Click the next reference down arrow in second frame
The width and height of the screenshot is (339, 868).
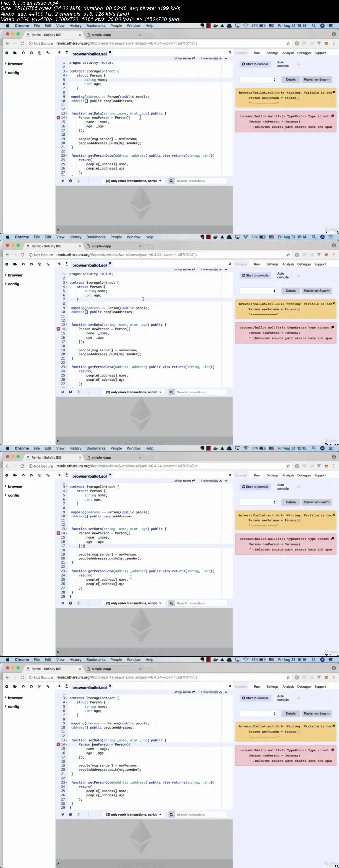226,269
